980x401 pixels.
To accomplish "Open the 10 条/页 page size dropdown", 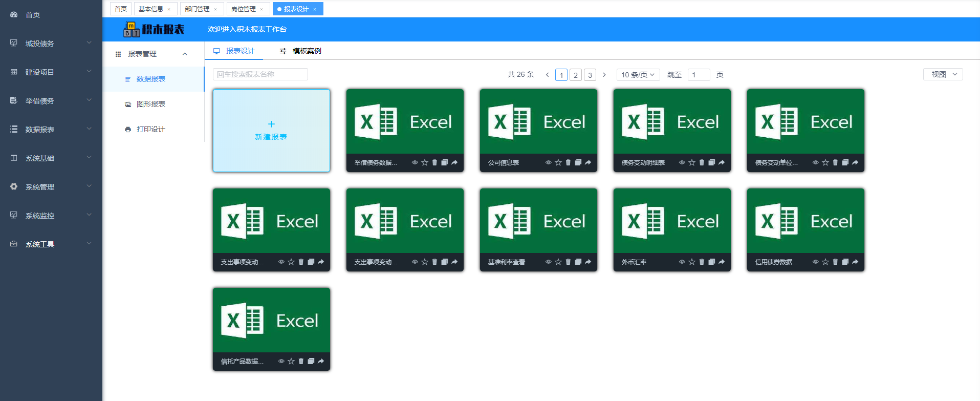I will tap(638, 75).
